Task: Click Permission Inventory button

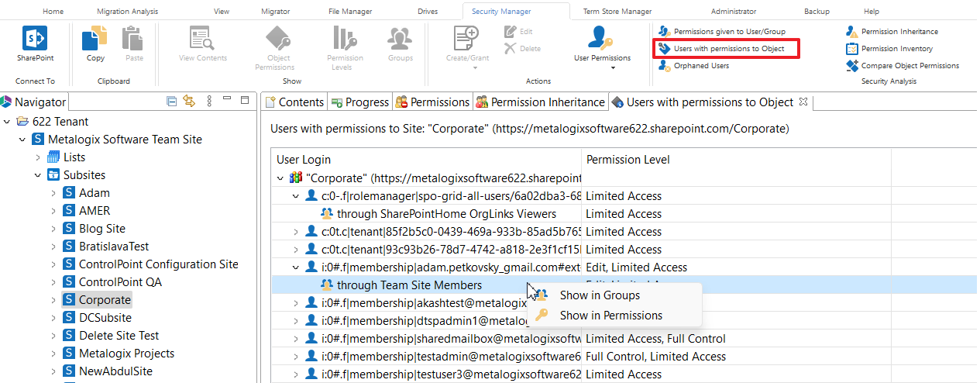Action: [x=890, y=49]
